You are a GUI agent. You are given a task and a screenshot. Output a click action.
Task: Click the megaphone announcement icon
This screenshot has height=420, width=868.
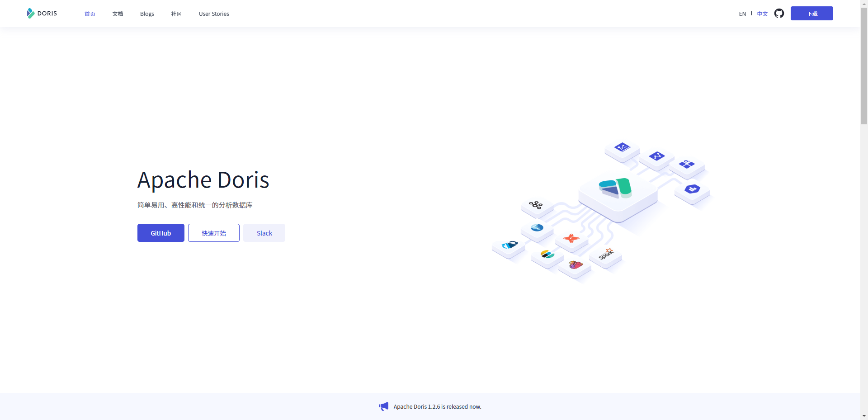[384, 406]
